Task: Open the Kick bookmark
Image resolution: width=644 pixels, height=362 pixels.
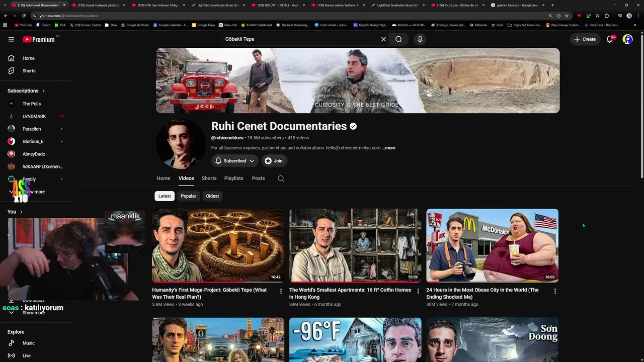Action: pyautogui.click(x=60, y=25)
